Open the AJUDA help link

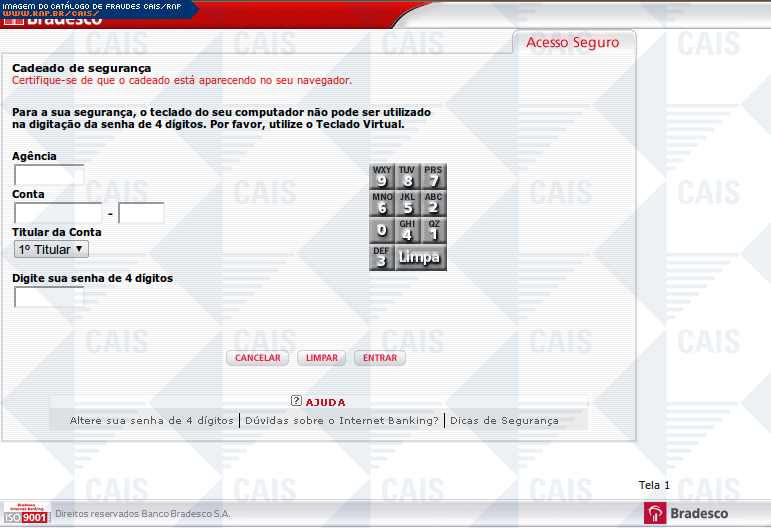coord(325,402)
